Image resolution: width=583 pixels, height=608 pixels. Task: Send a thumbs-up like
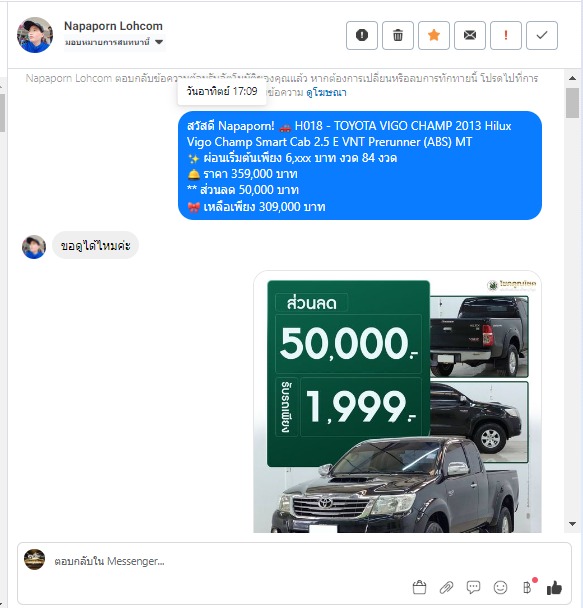click(554, 587)
